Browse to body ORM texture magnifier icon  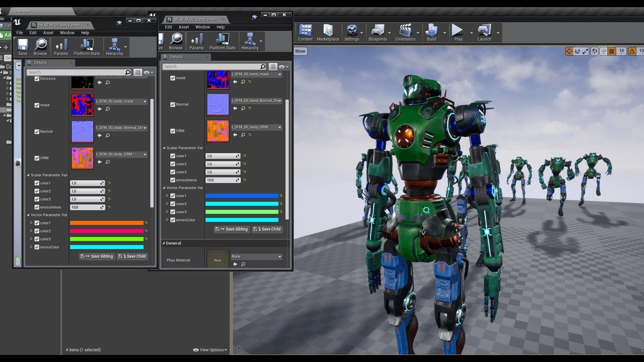108,162
